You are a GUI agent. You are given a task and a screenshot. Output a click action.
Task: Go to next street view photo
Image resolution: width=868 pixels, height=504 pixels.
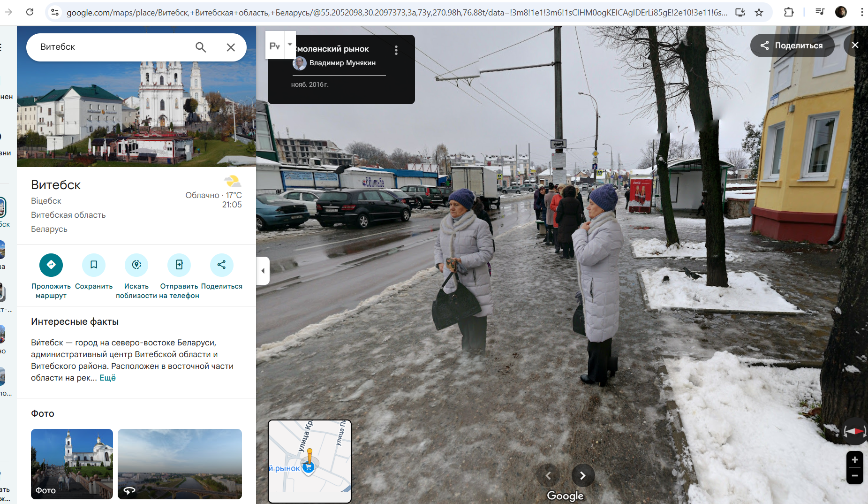582,475
